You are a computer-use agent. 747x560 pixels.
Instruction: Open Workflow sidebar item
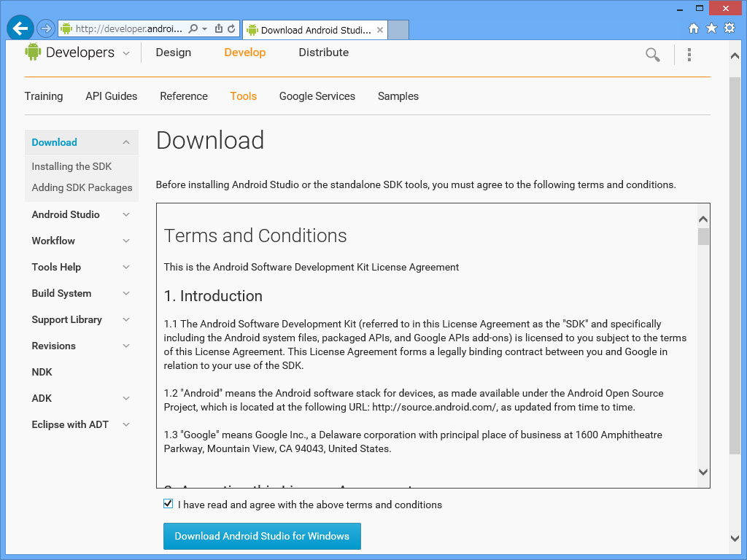[x=53, y=241]
